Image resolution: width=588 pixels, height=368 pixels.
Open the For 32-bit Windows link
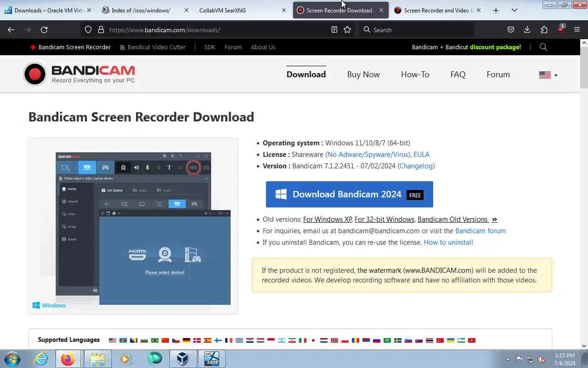pyautogui.click(x=384, y=219)
